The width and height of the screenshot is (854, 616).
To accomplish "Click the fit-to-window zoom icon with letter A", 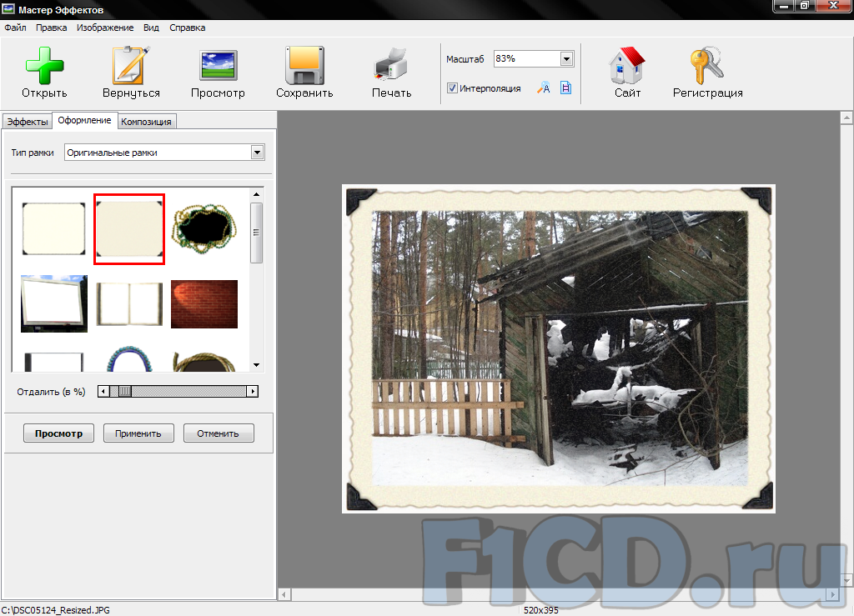I will point(544,88).
